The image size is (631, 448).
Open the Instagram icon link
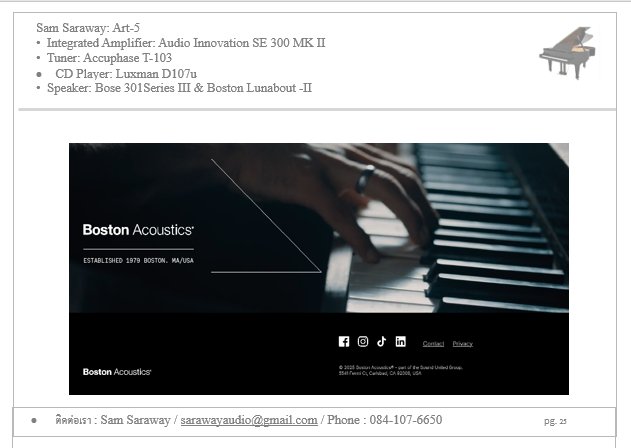(x=363, y=342)
